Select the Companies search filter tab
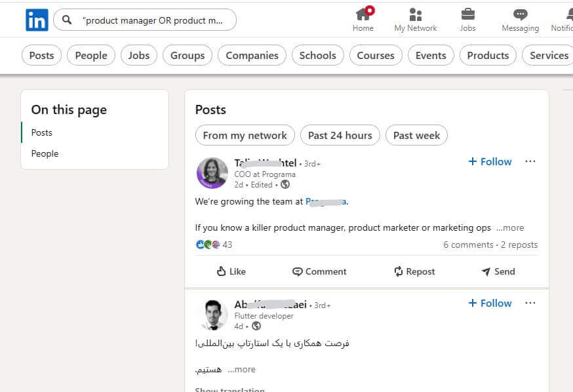Viewport: 573px width, 392px height. [252, 55]
